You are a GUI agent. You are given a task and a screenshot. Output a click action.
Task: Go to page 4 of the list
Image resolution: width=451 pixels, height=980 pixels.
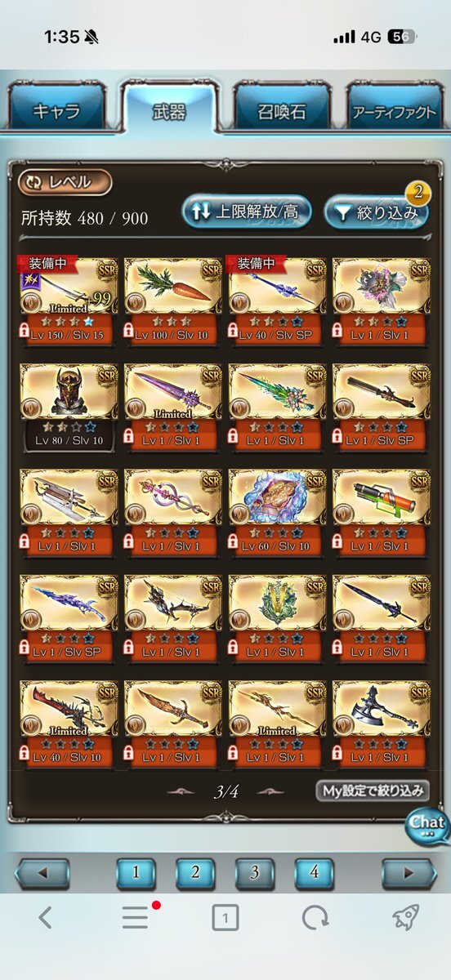(315, 872)
